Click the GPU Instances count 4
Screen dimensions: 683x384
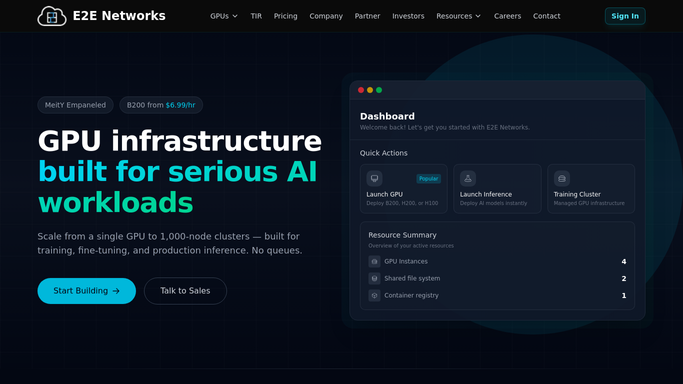[x=624, y=261]
